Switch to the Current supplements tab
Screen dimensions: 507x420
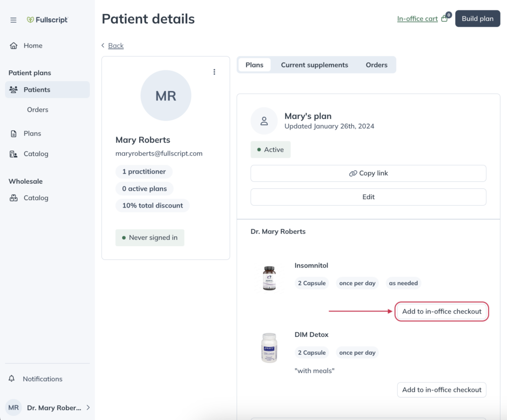pyautogui.click(x=314, y=65)
